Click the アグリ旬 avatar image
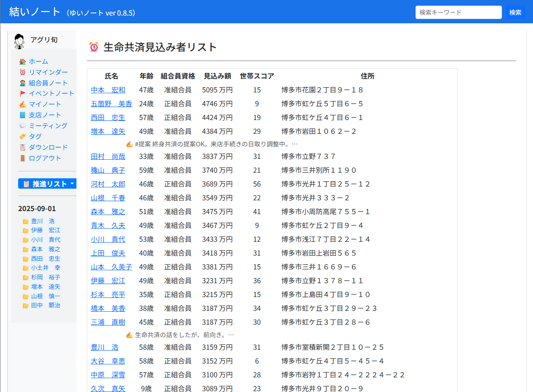This screenshot has width=533, height=392. [18, 39]
